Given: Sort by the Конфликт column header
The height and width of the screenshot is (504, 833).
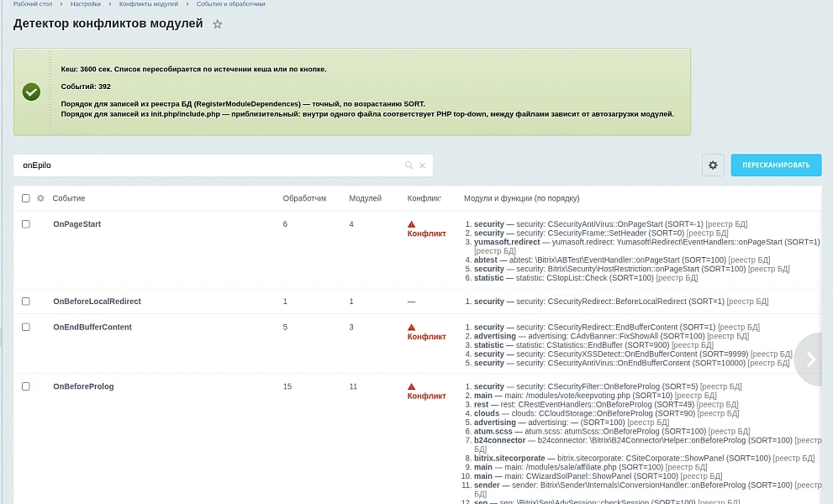Looking at the screenshot, I should pyautogui.click(x=424, y=198).
